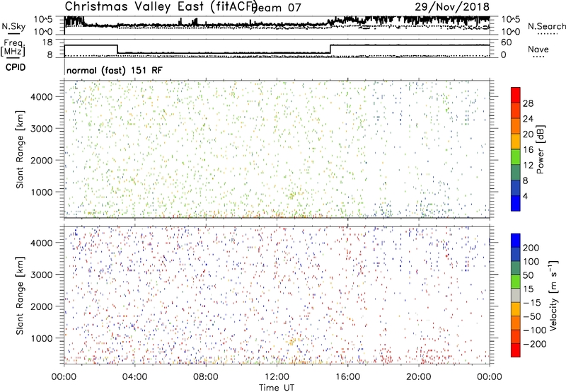Click the 'Slant Range [km]' label of the power panel
Screen dimensions: 566x392
20,149
